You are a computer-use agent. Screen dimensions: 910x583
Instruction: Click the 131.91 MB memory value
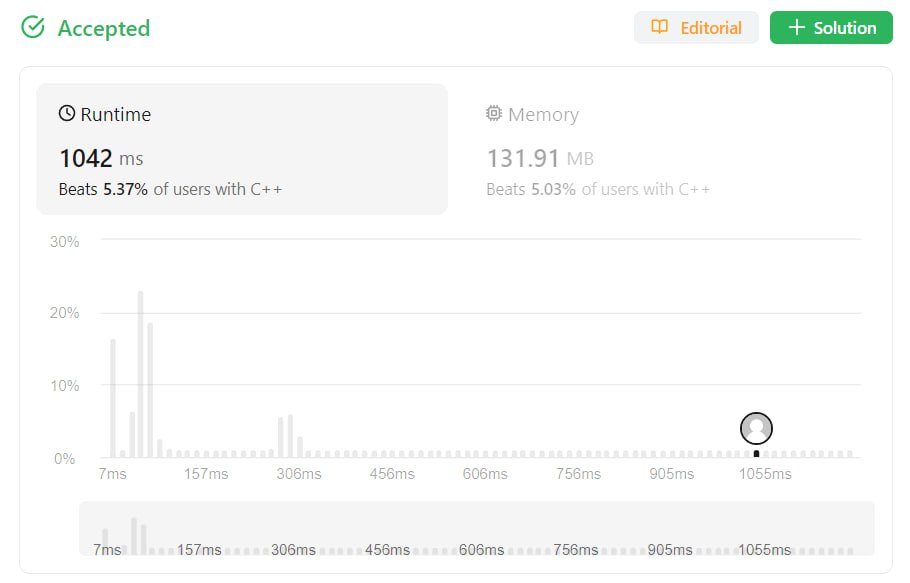pyautogui.click(x=537, y=158)
